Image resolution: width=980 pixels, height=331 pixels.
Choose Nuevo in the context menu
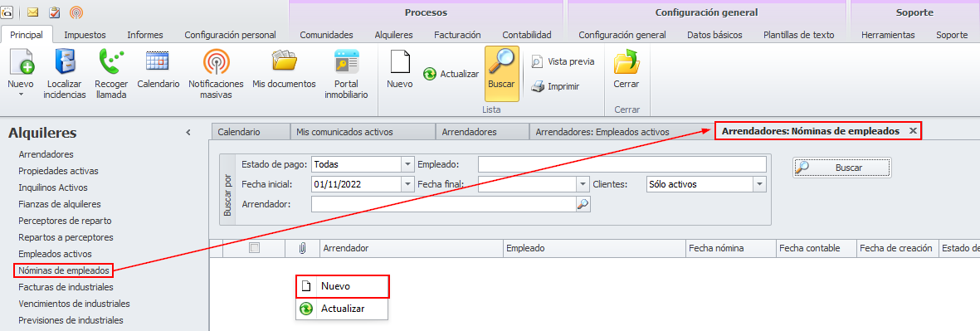click(343, 286)
